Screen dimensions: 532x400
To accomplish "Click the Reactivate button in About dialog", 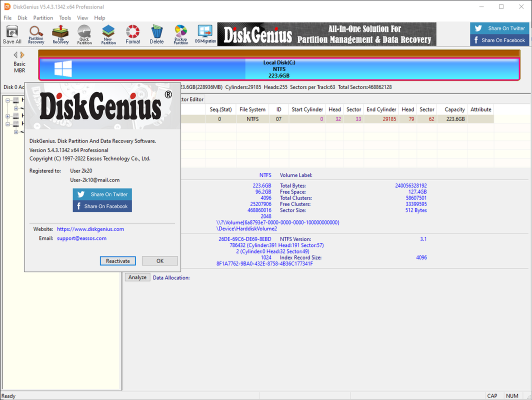I will [x=117, y=261].
